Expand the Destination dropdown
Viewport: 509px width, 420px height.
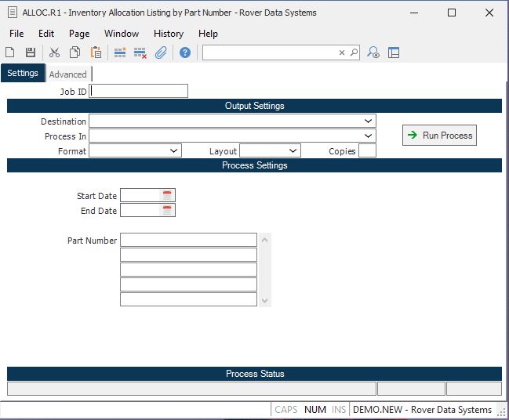pos(368,121)
